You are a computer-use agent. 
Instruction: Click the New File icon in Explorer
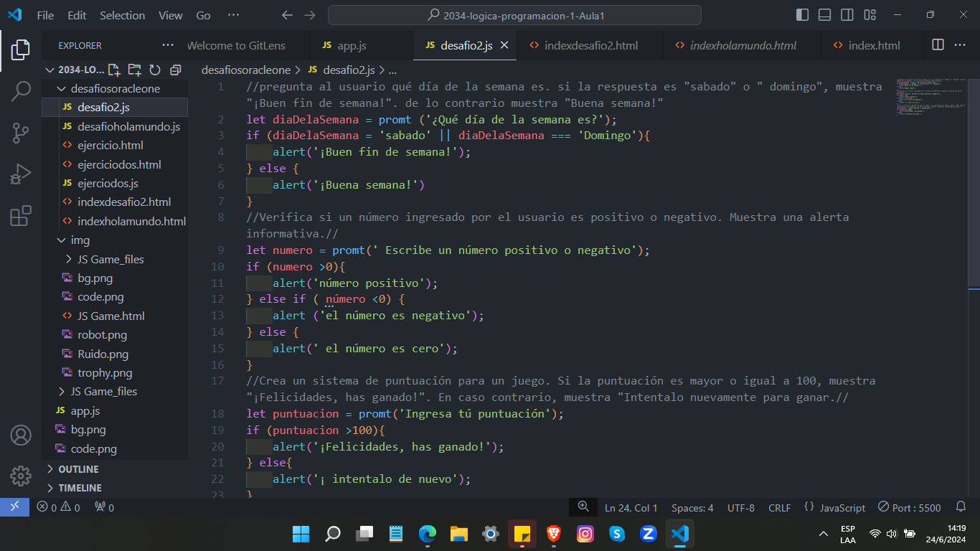(x=113, y=70)
